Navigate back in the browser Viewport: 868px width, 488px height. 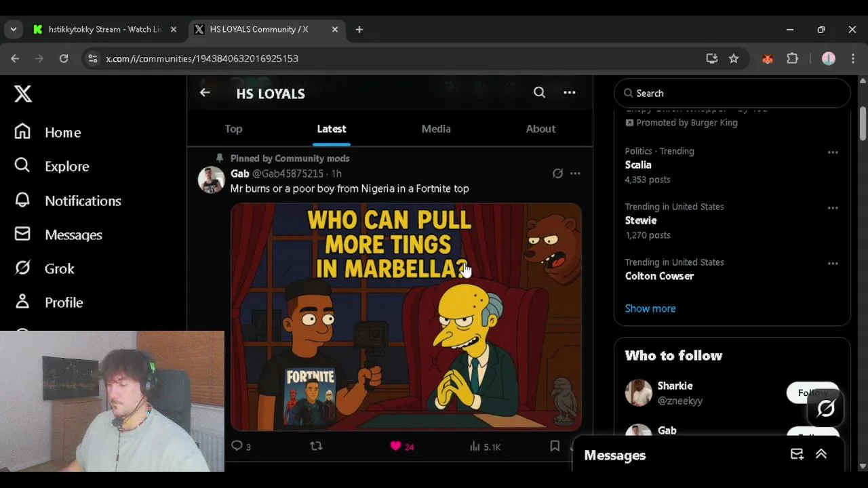pos(15,58)
